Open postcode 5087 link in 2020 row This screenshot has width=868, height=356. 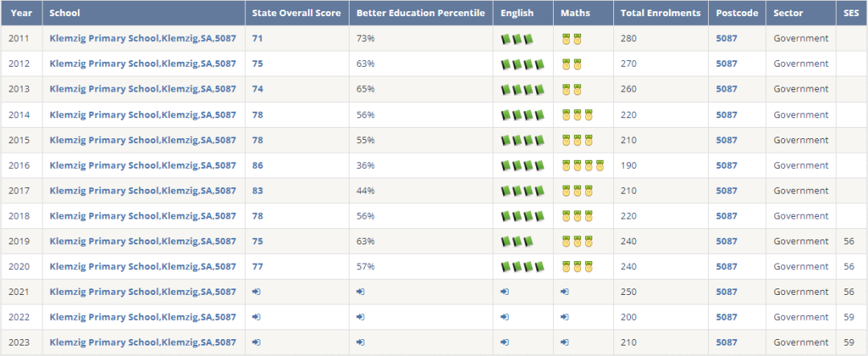[727, 267]
